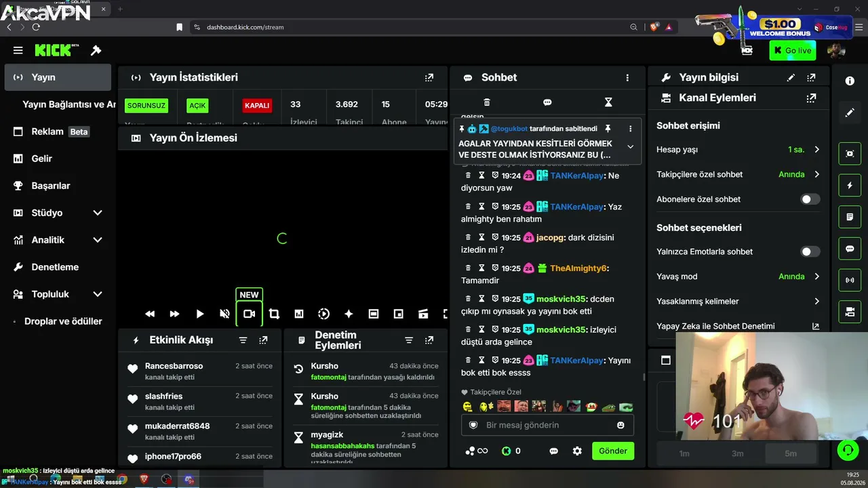This screenshot has height=488, width=868.
Task: Open Droplar ve ödüller in sidebar
Action: point(58,321)
